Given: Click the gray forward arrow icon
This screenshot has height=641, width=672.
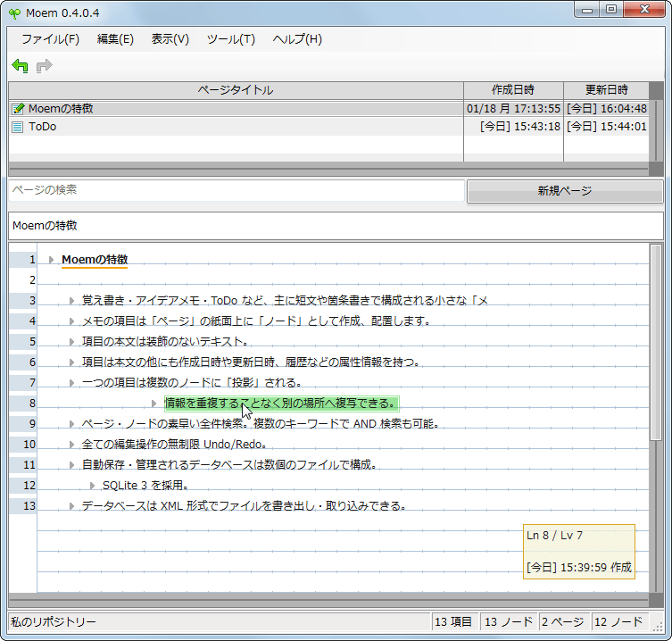Looking at the screenshot, I should click(x=44, y=66).
